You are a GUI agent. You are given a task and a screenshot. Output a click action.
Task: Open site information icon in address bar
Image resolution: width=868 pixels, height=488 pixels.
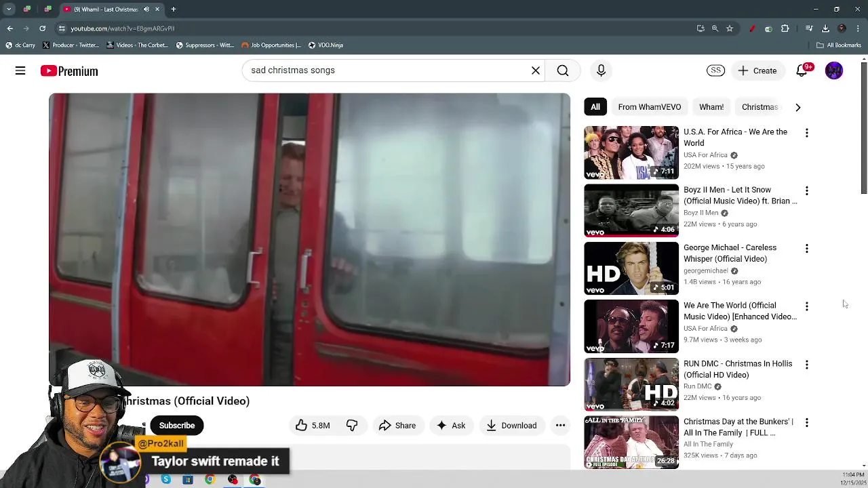(62, 28)
